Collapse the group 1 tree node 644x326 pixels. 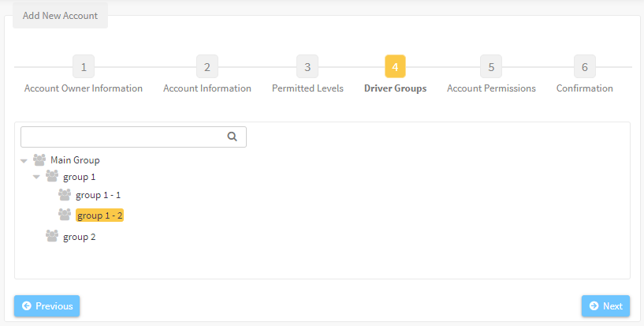(x=36, y=177)
